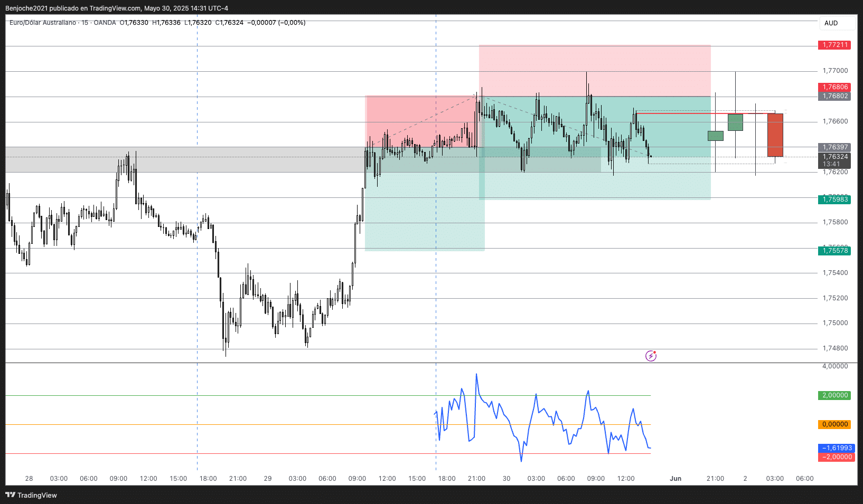Select the large red projected candle
Screen dimensions: 863x504
[x=775, y=135]
